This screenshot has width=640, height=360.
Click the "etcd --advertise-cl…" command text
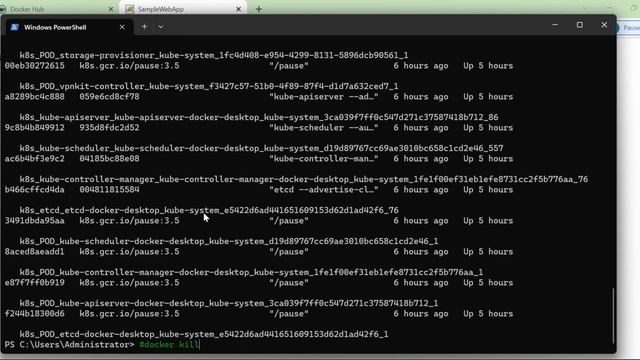(x=324, y=190)
